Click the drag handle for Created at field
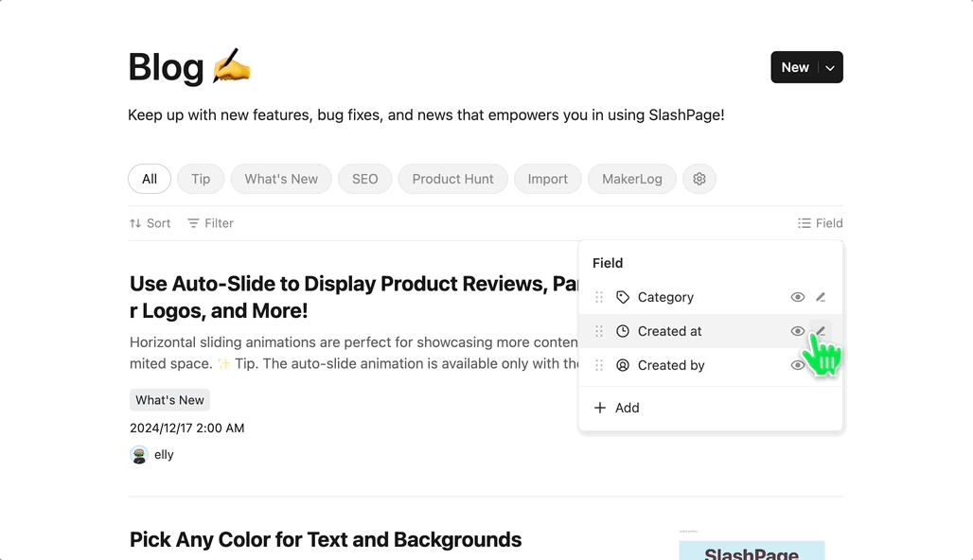The width and height of the screenshot is (973, 560). [x=599, y=331]
